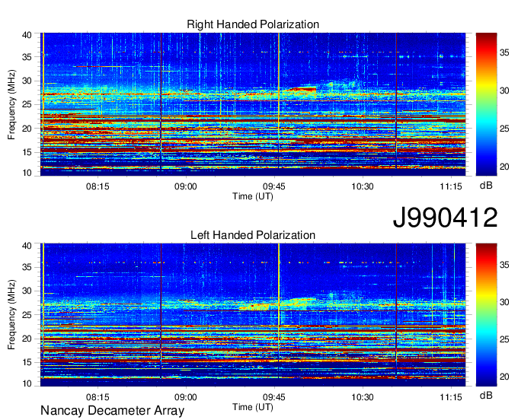Click the left-handed polarization spectrogram
This screenshot has width=518, height=420.
pos(253,315)
